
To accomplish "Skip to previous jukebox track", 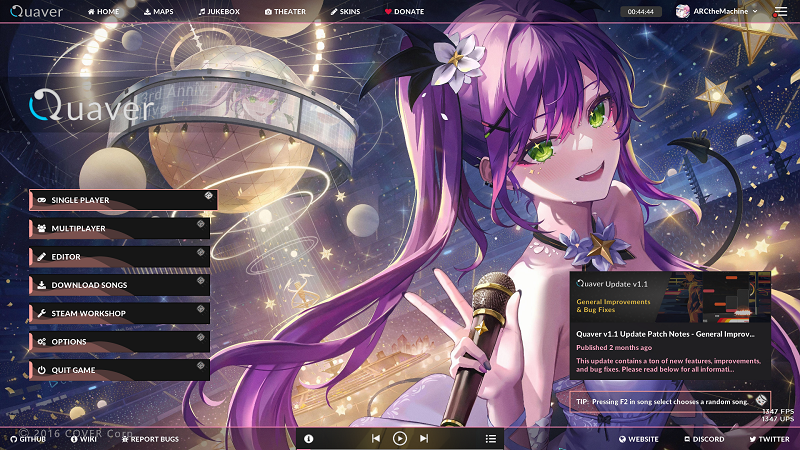I will click(376, 438).
